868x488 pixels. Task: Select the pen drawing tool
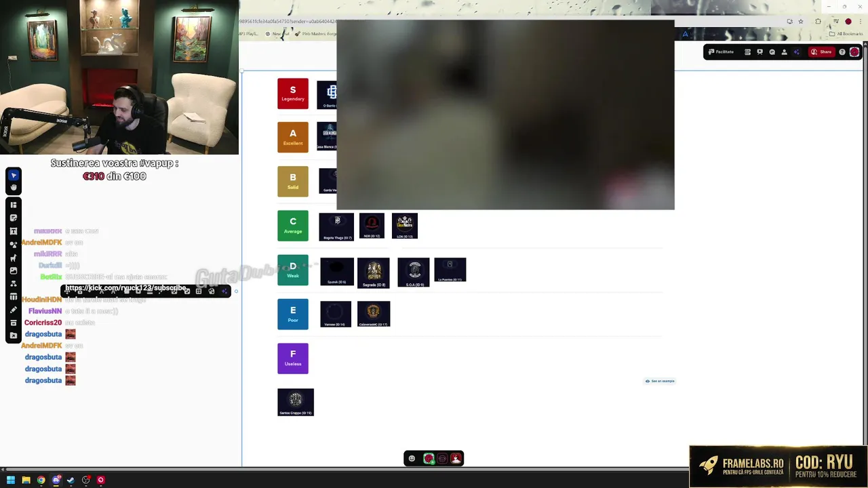[x=14, y=310]
